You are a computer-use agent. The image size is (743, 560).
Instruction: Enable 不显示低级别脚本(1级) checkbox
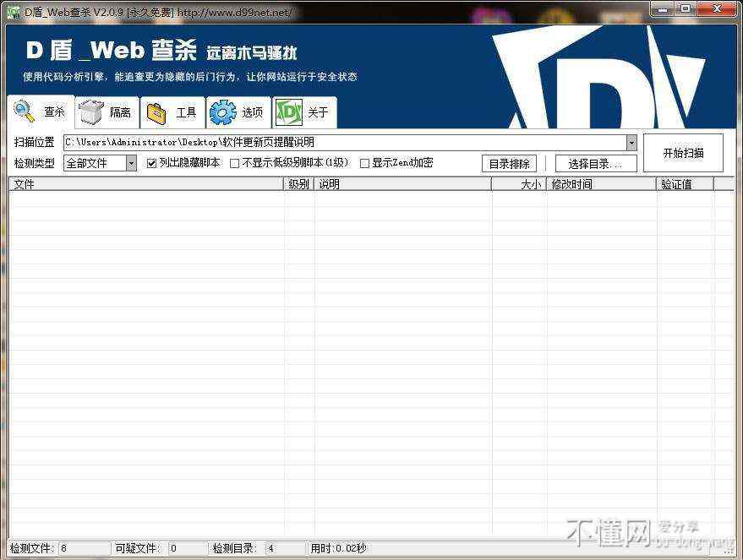tap(234, 163)
